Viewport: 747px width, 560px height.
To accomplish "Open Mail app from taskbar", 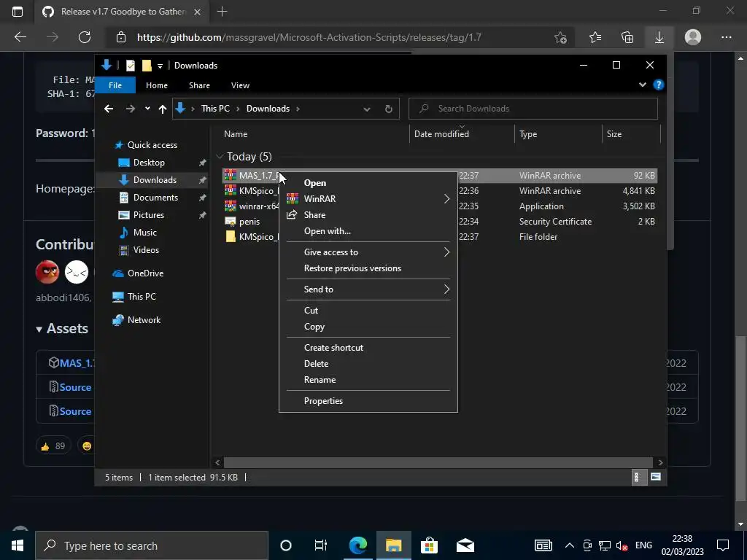I will pos(465,545).
